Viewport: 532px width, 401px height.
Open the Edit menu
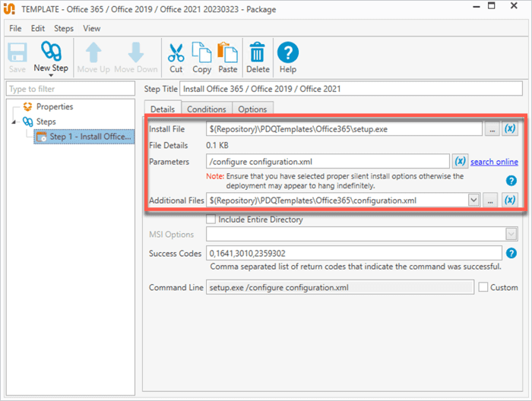click(38, 28)
